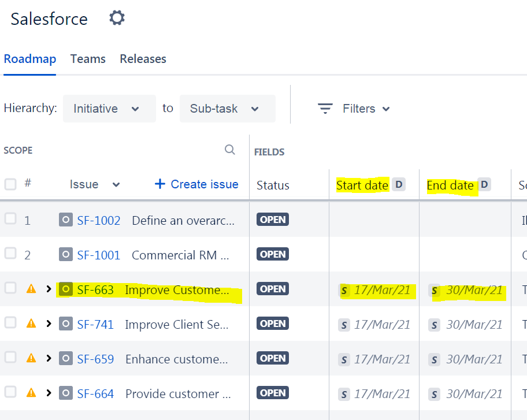Switch to the Releases tab
This screenshot has width=527, height=420.
click(x=143, y=59)
